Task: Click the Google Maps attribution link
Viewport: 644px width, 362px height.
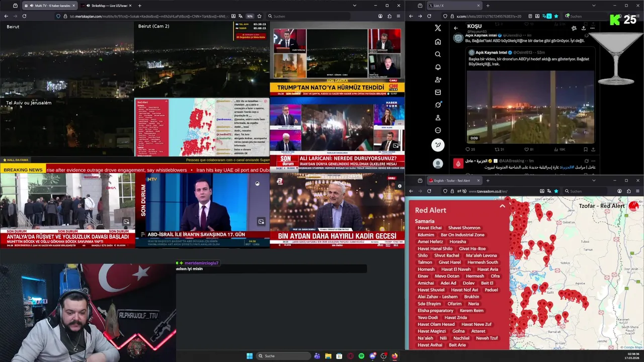Action: click(631, 347)
